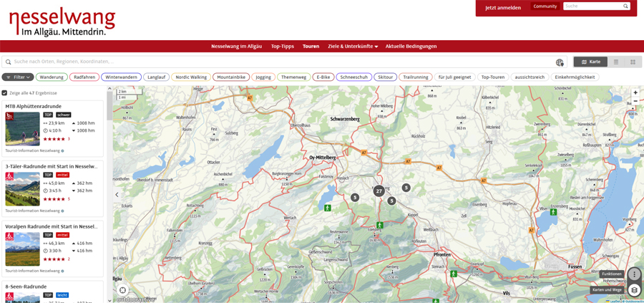Click green hiking marker near Pfronten Steinach

(454, 274)
